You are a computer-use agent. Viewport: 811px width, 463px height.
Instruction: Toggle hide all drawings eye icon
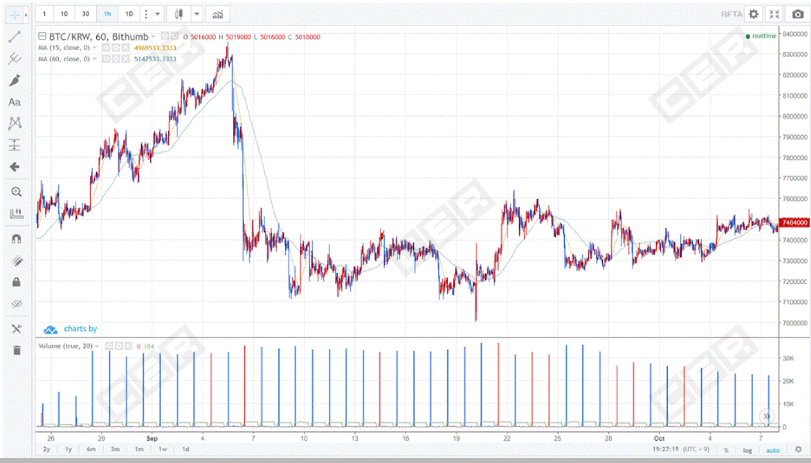[15, 304]
